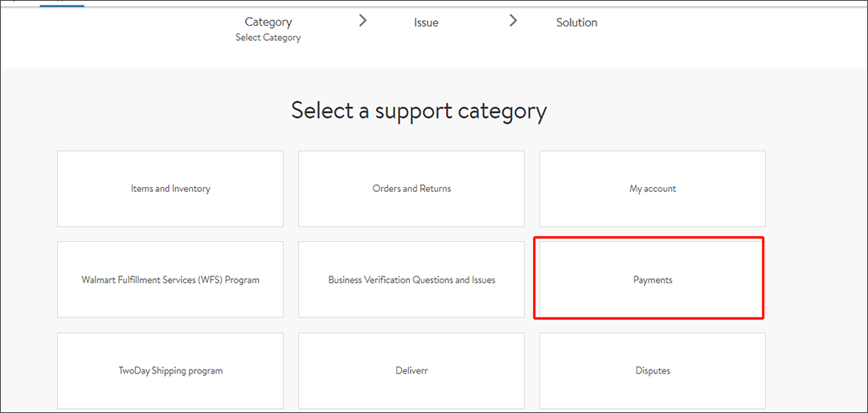The width and height of the screenshot is (868, 413).
Task: Click the chevron arrow between Category and Issue
Action: click(x=362, y=21)
